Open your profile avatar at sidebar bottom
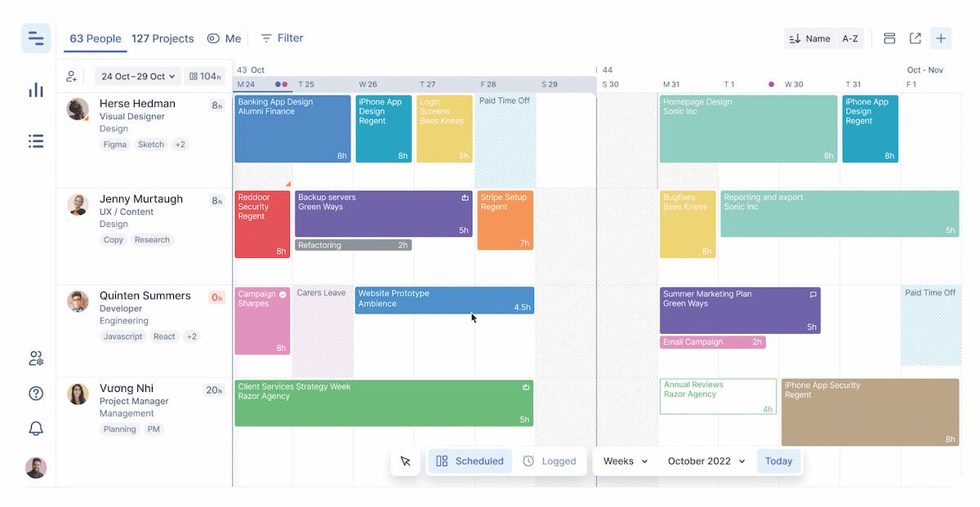 pyautogui.click(x=36, y=468)
